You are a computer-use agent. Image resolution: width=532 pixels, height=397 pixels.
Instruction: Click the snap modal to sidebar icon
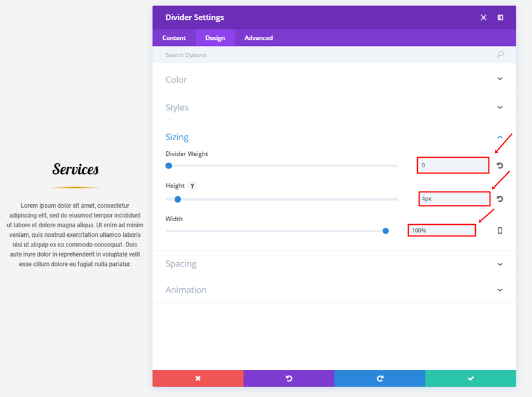(501, 18)
